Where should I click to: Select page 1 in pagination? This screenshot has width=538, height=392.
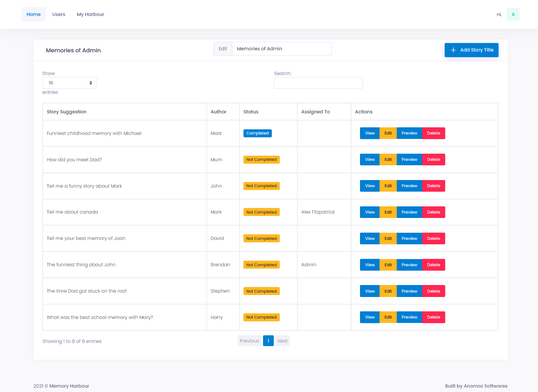click(x=268, y=341)
